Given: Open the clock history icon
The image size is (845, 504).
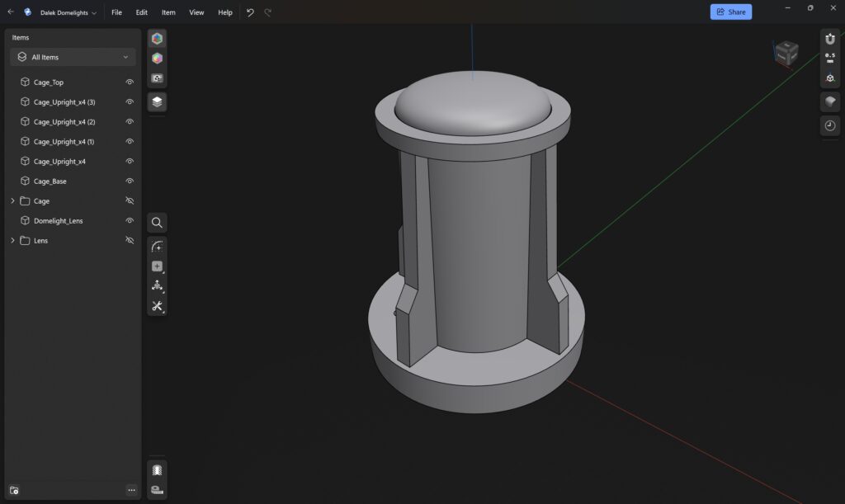Looking at the screenshot, I should (x=830, y=125).
